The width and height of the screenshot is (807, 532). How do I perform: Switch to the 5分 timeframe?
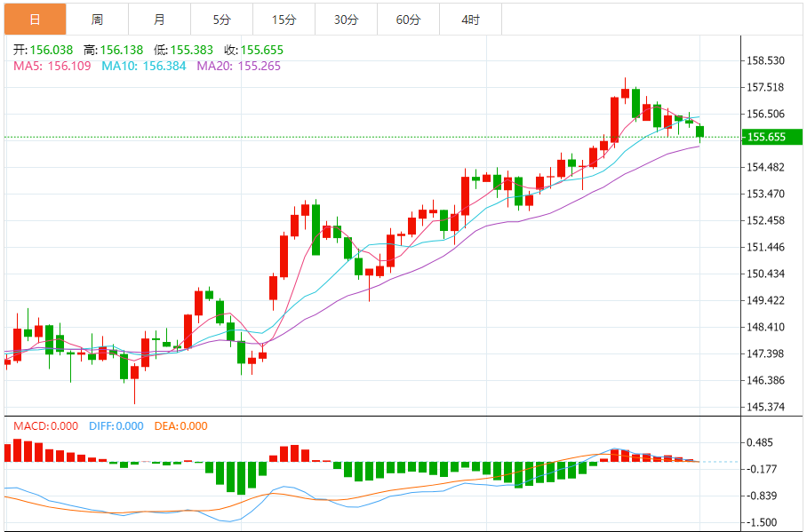click(221, 19)
